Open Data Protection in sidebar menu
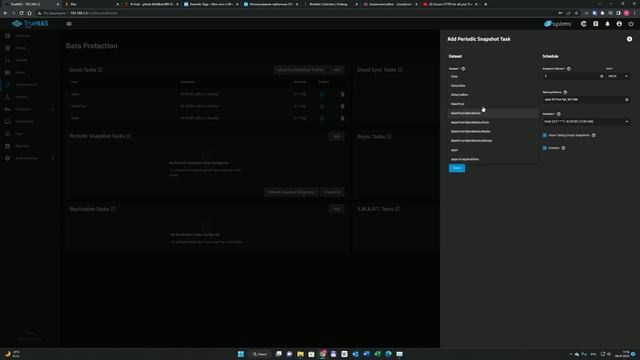The width and height of the screenshot is (640, 360). click(x=25, y=85)
